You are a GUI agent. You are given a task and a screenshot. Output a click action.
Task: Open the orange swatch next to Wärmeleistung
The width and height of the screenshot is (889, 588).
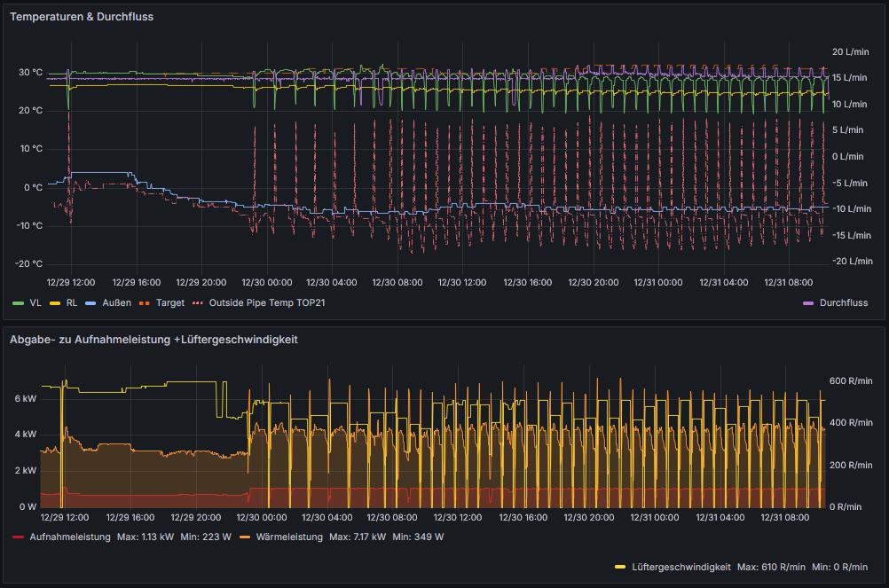tap(244, 537)
